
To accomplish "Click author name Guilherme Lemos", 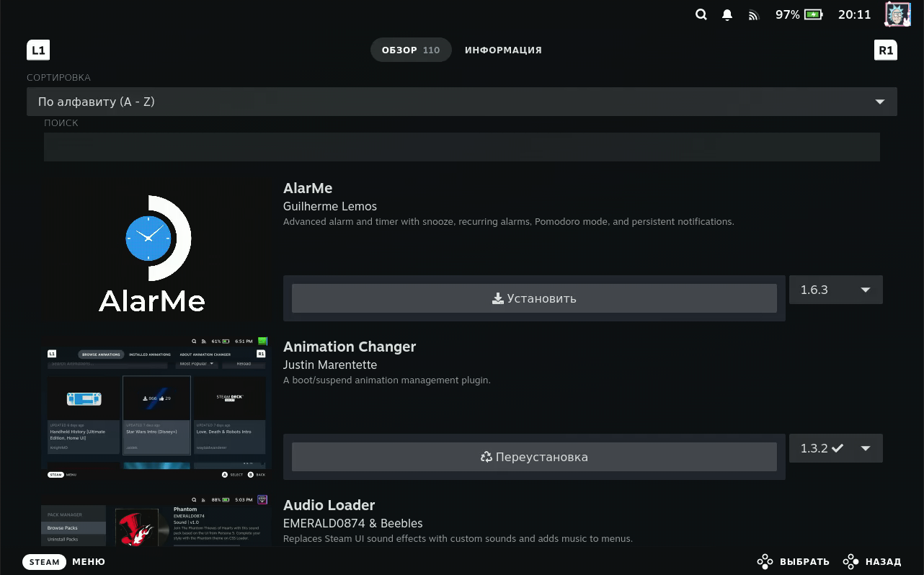I will tap(330, 206).
